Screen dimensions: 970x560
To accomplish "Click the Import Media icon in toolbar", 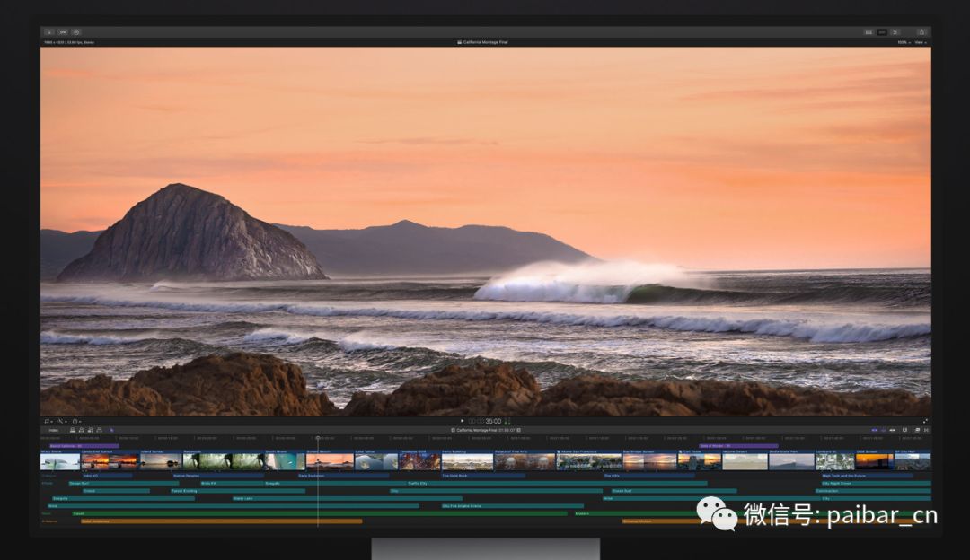I will pyautogui.click(x=48, y=32).
